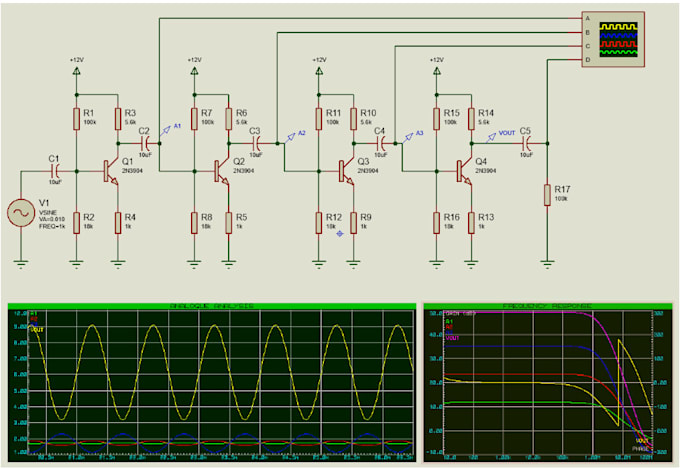The width and height of the screenshot is (680, 469).
Task: Select resistor R5 1k body
Action: click(x=229, y=223)
